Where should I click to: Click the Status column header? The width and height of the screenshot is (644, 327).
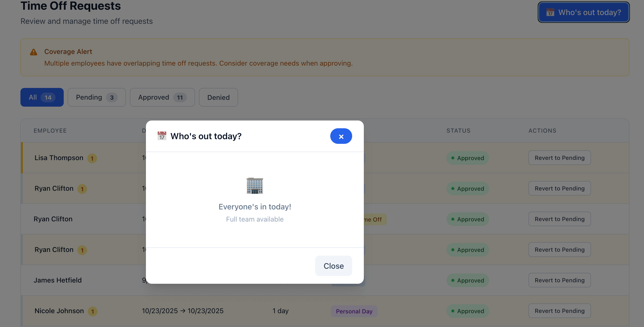458,131
